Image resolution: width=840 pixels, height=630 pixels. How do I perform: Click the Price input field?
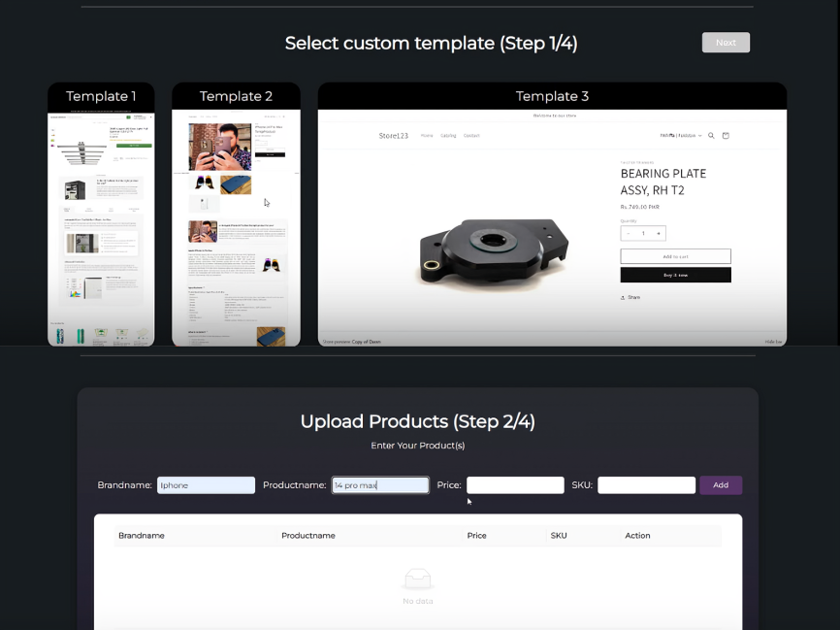(x=515, y=485)
